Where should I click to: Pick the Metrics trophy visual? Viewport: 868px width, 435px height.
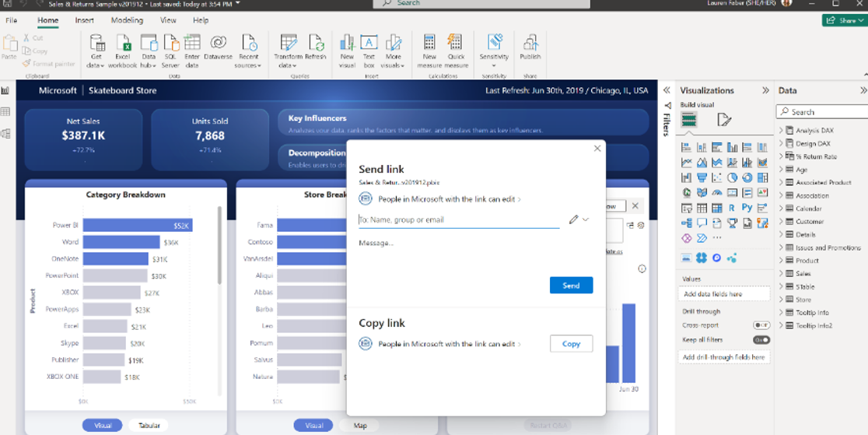click(732, 223)
